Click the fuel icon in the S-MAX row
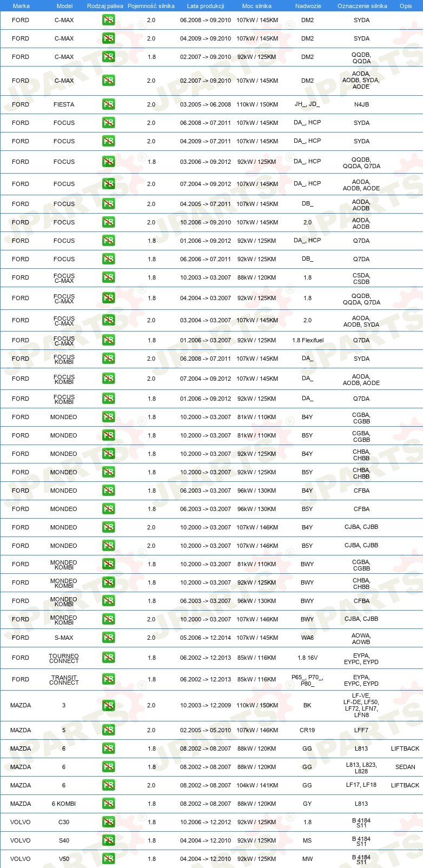423x868 pixels. (x=108, y=638)
